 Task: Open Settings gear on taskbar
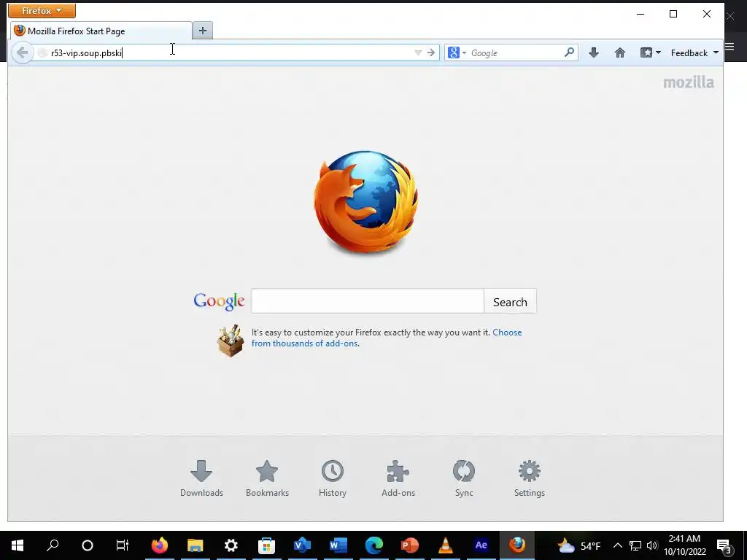click(231, 545)
